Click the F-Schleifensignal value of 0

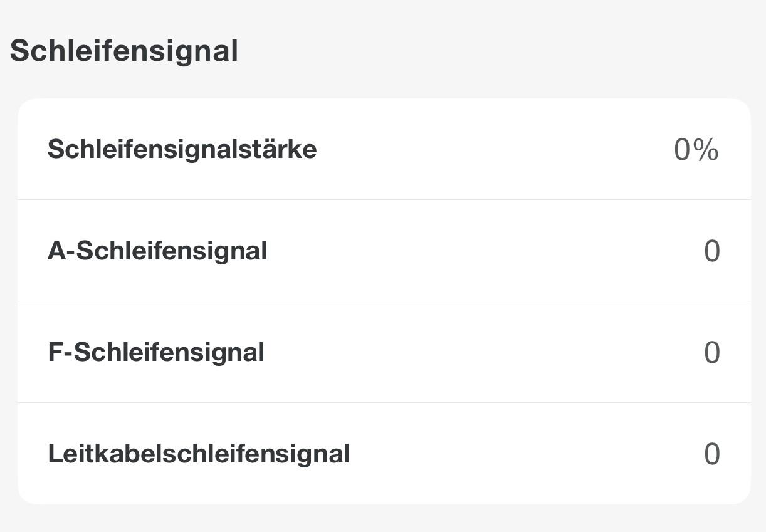pos(711,353)
